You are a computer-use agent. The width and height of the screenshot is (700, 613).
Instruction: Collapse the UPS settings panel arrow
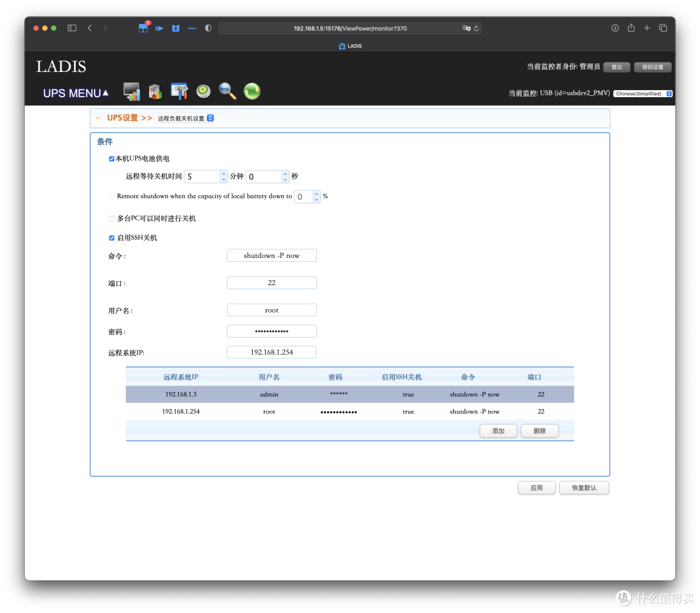tap(97, 119)
